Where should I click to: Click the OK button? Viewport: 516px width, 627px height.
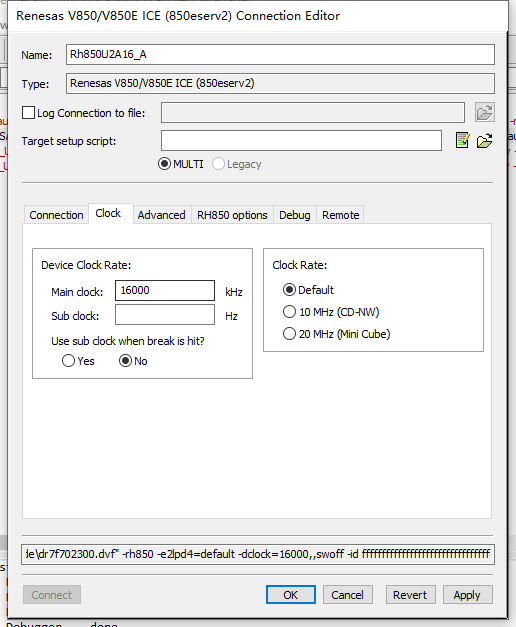pyautogui.click(x=291, y=595)
